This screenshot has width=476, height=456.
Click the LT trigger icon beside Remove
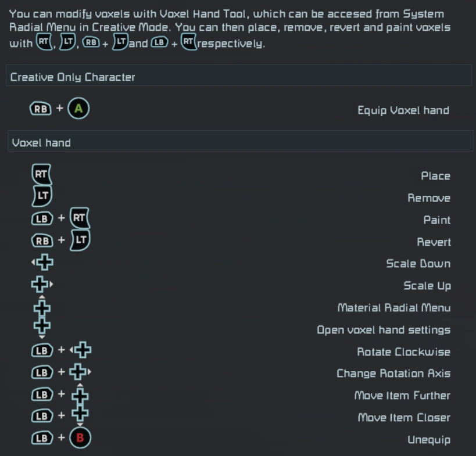coord(41,196)
